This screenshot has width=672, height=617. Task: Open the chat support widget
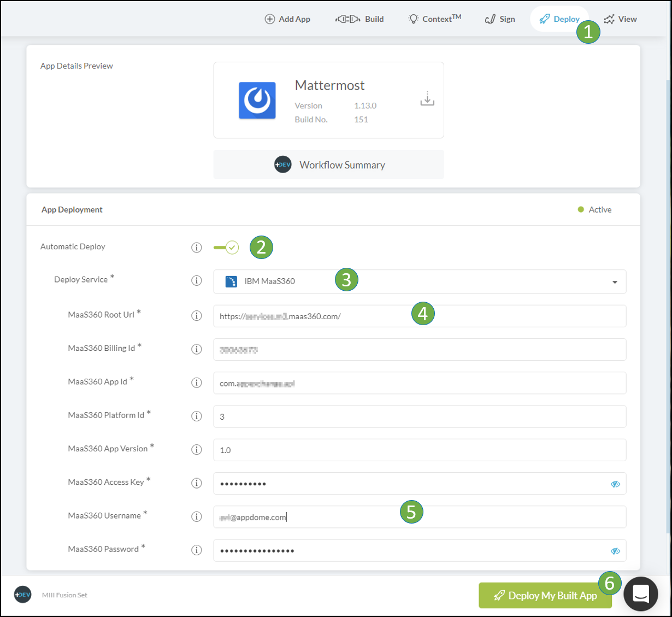641,594
